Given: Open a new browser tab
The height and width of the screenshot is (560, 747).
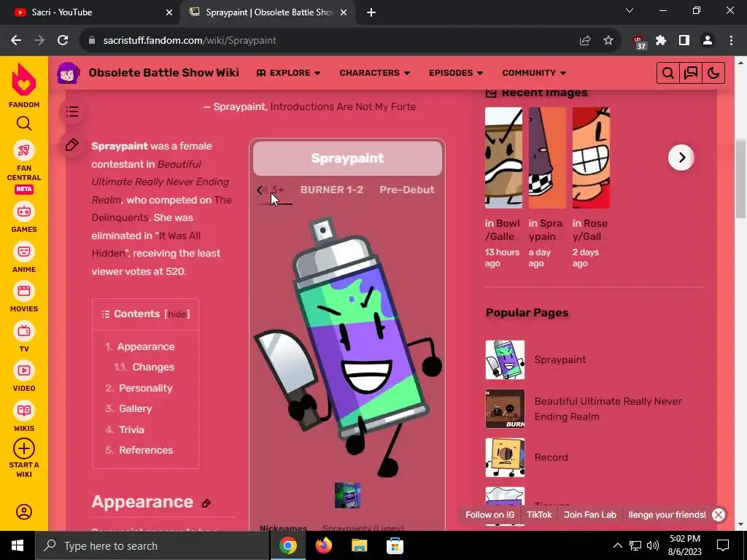Looking at the screenshot, I should (371, 12).
